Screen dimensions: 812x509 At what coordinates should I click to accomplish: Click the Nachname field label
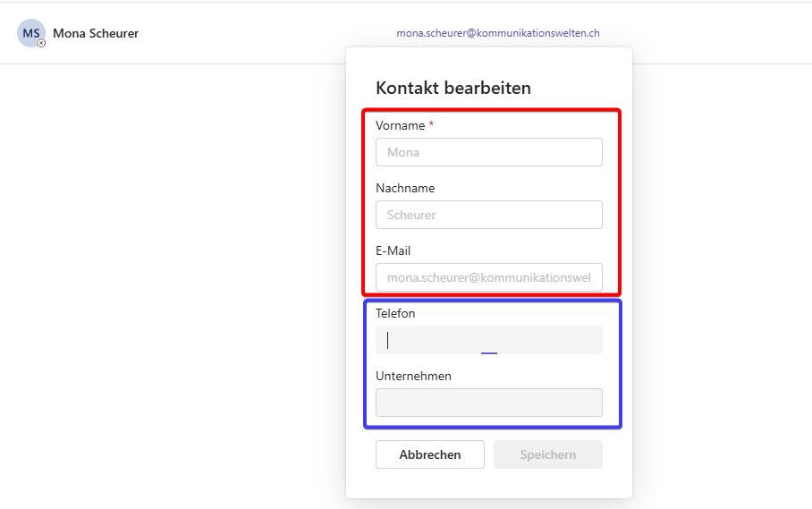[405, 188]
